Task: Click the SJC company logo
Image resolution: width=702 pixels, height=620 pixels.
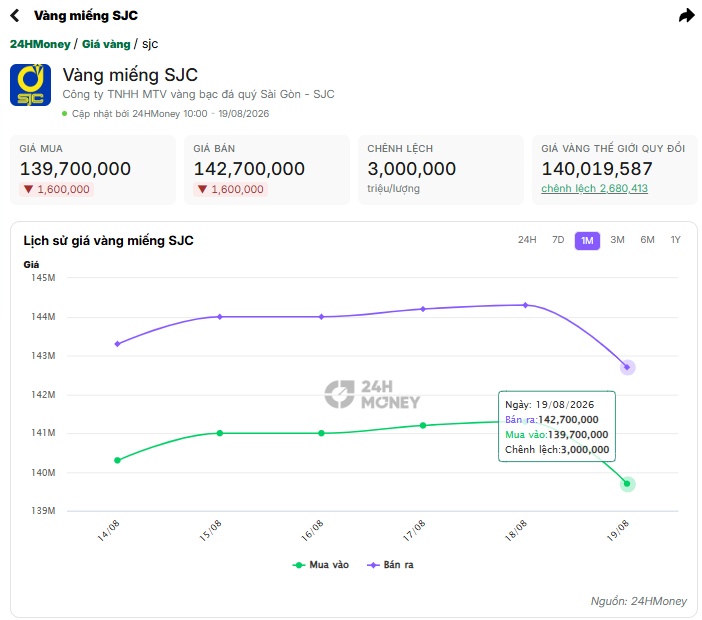Action: pos(30,85)
